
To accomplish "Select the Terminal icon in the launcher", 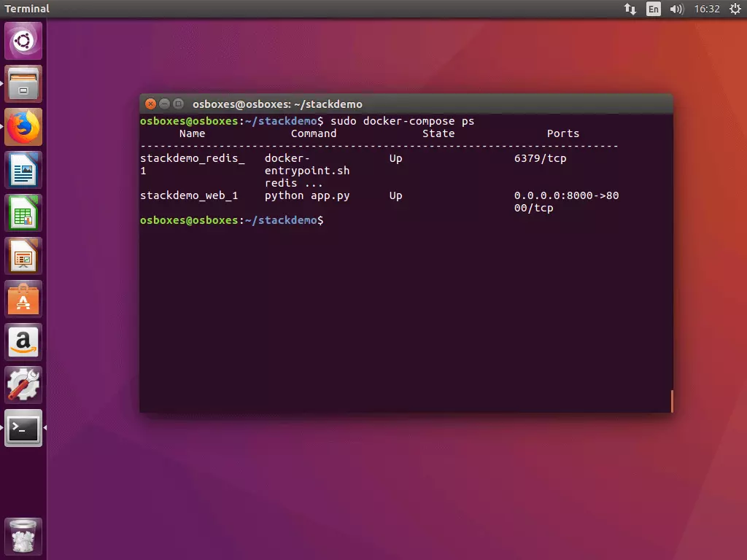I will [x=23, y=428].
